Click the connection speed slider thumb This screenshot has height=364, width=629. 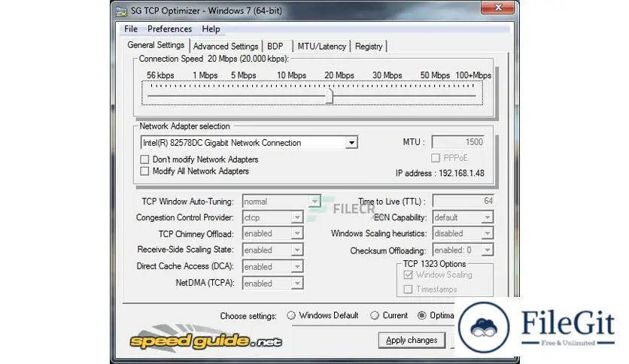click(330, 96)
